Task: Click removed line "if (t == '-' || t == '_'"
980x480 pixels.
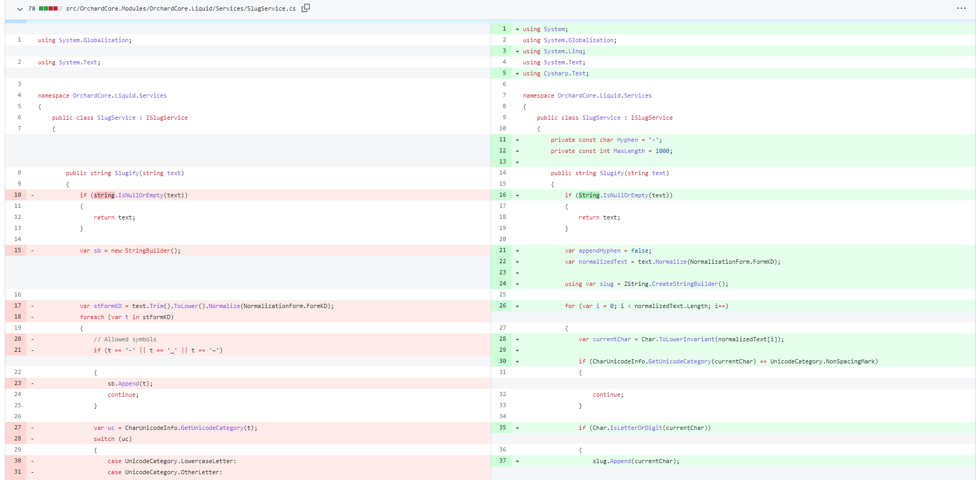Action: [x=158, y=350]
